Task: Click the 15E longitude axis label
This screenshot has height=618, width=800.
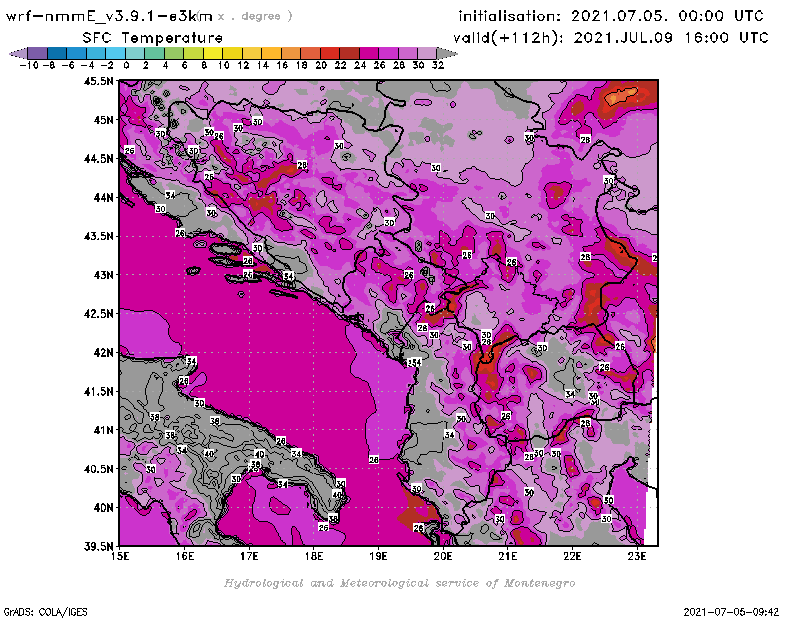Action: coord(120,556)
